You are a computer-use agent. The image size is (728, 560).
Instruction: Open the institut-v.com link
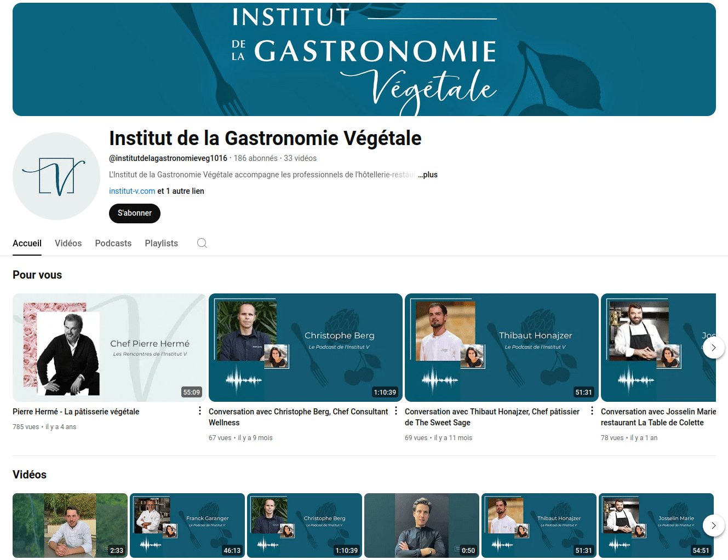pyautogui.click(x=132, y=191)
